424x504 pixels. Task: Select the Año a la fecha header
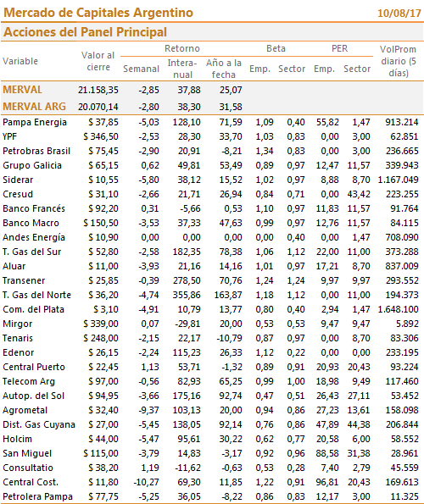tap(224, 69)
